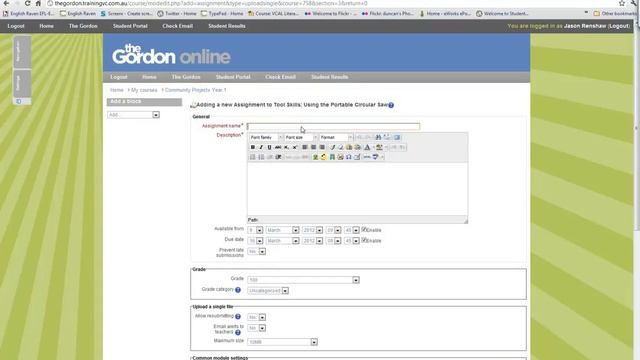640x360 pixels.
Task: Open the Grade category dropdown
Action: point(268,291)
